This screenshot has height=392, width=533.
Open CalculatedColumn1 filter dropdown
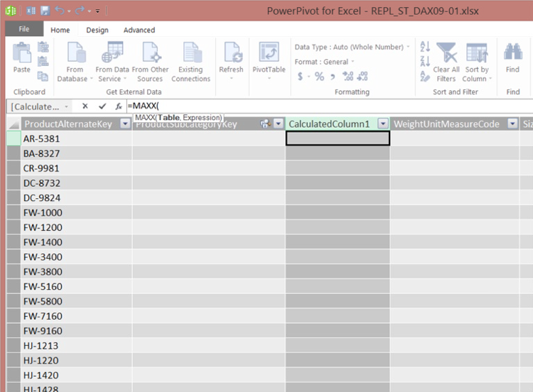(383, 124)
